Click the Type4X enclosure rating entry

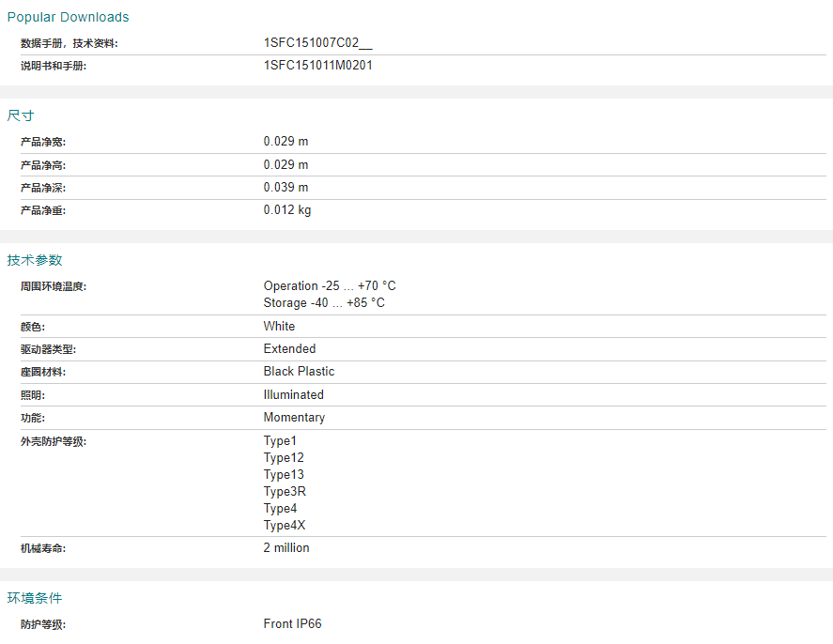285,525
